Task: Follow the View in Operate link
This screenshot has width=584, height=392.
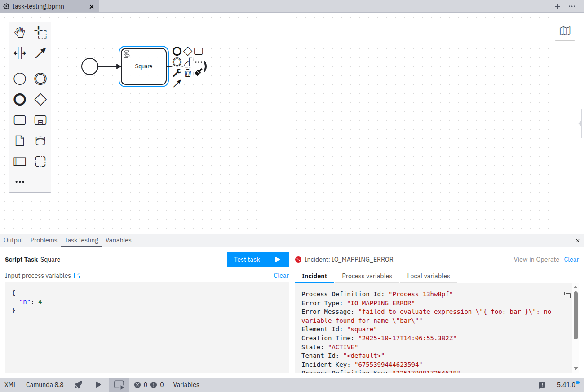Action: tap(536, 260)
